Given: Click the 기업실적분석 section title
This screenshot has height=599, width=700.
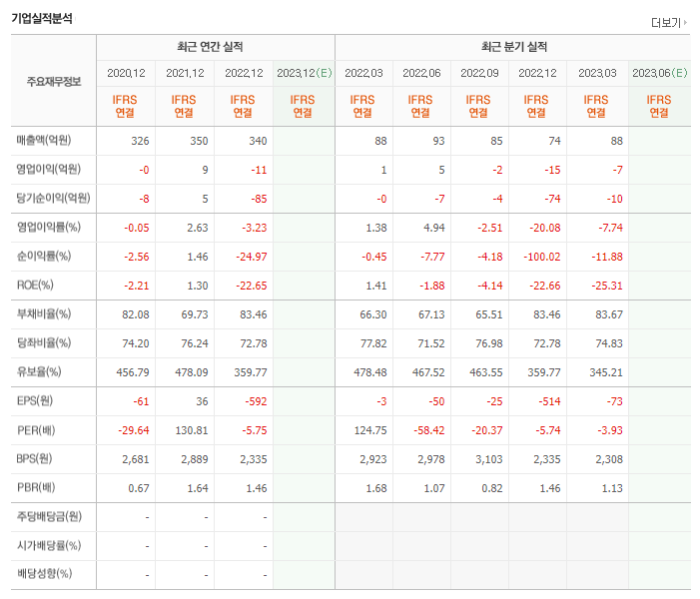Looking at the screenshot, I should coord(42,18).
